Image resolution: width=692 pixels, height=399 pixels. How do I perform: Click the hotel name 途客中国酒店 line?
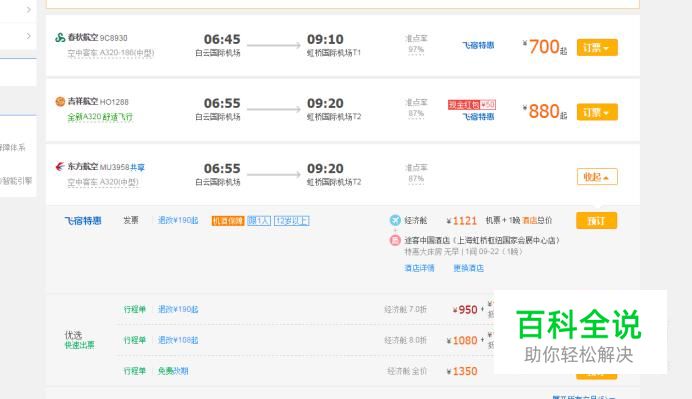pos(482,241)
